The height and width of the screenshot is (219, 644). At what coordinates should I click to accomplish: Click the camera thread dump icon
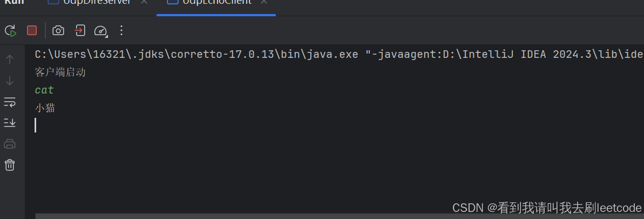click(58, 31)
